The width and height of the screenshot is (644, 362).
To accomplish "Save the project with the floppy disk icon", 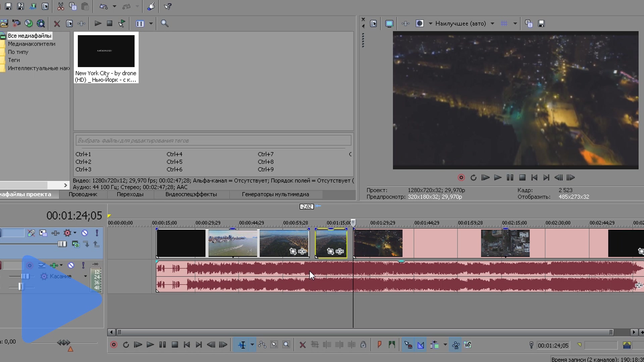I will pos(8,6).
